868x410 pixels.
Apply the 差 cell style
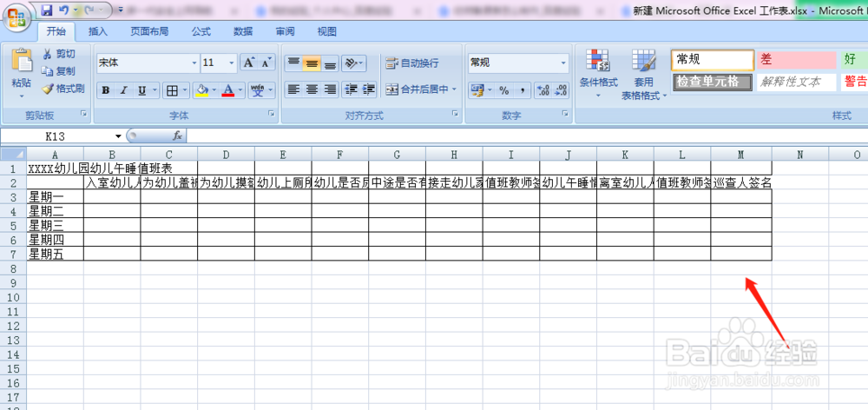[x=797, y=61]
